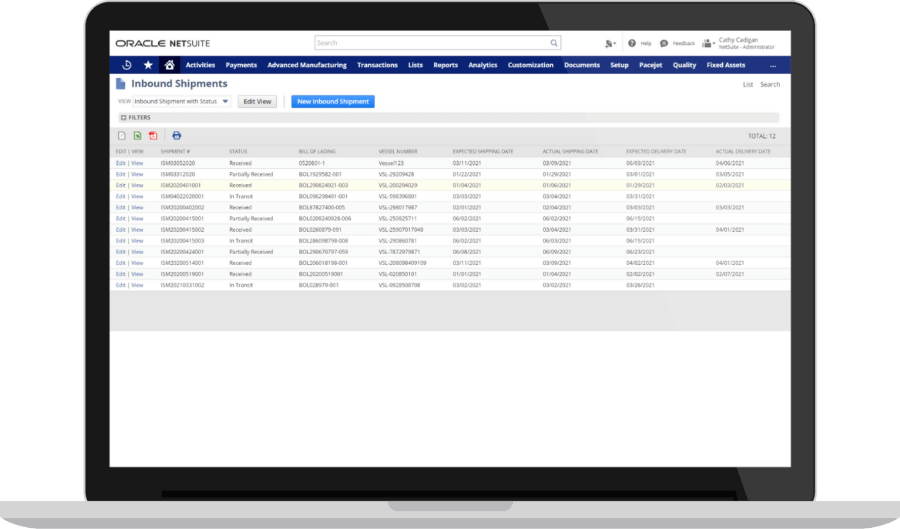Click Partially Received status of ISM20200424001
The height and width of the screenshot is (529, 900).
pos(251,252)
